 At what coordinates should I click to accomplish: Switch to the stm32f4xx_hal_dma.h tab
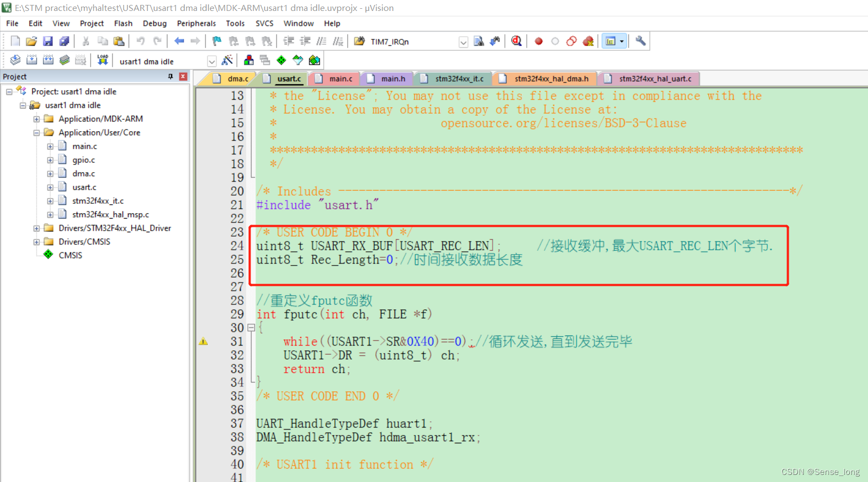[546, 79]
